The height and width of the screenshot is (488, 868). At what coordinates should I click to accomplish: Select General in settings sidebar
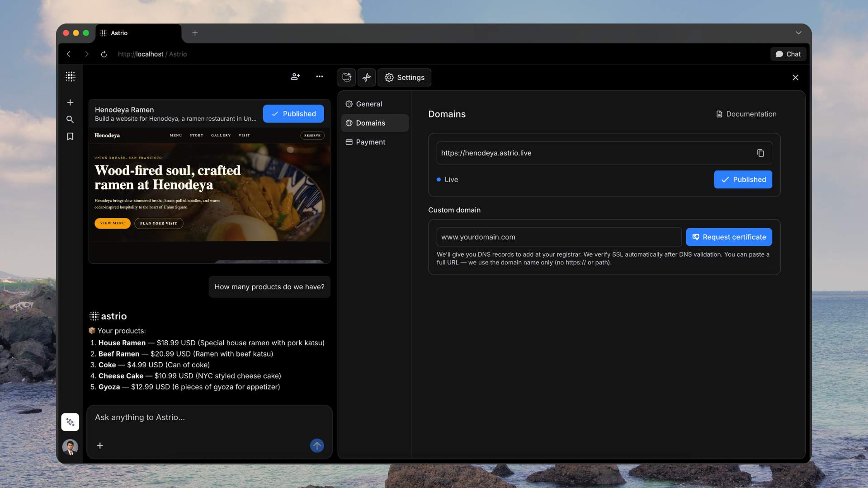[375, 104]
